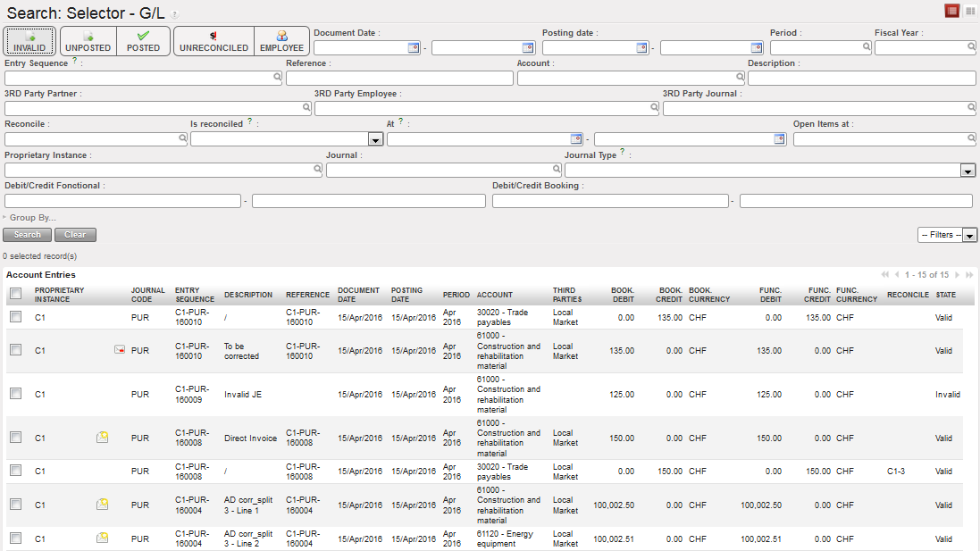980x551 pixels.
Task: Click the Period field search magnifier
Action: [866, 48]
